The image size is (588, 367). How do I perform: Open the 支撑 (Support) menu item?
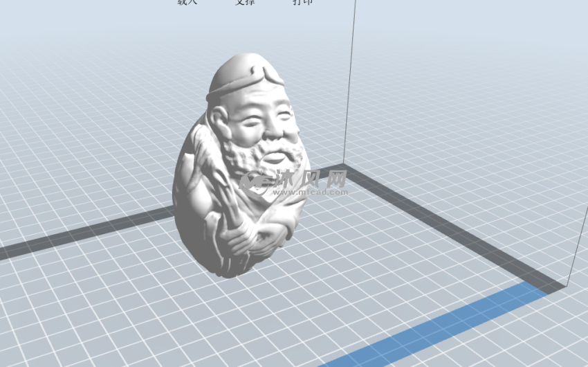pyautogui.click(x=245, y=2)
